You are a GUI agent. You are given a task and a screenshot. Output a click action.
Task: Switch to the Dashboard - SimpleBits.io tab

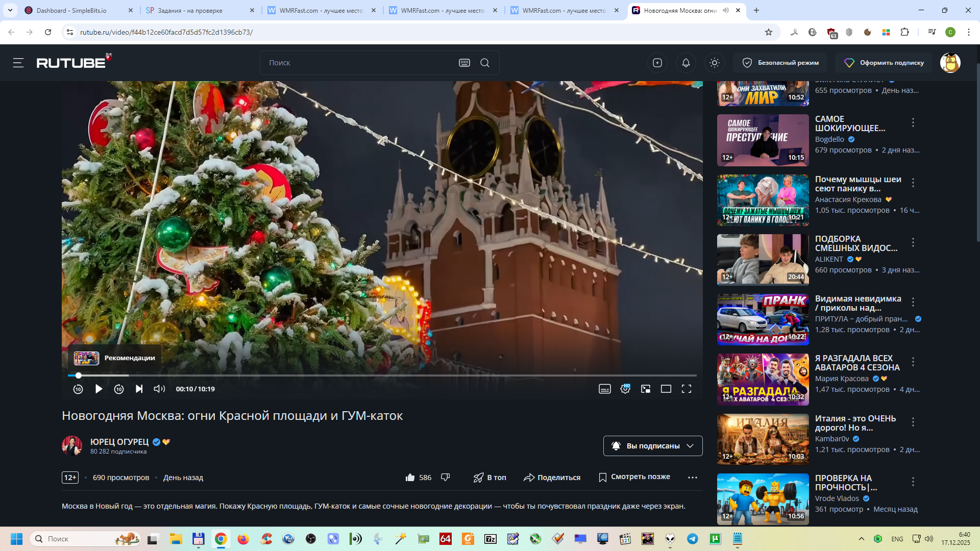71,10
